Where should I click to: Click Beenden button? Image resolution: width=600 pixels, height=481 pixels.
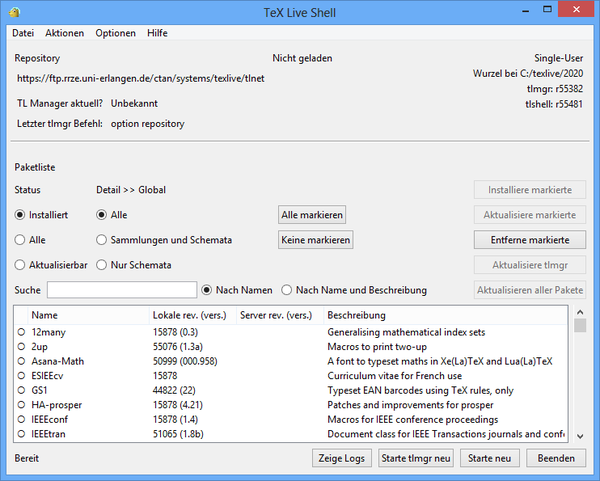click(556, 458)
